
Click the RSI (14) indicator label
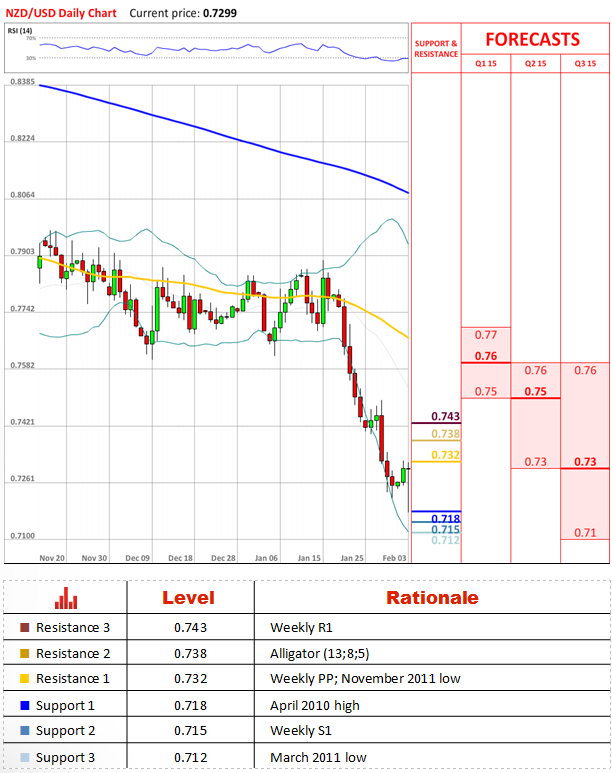coord(20,31)
